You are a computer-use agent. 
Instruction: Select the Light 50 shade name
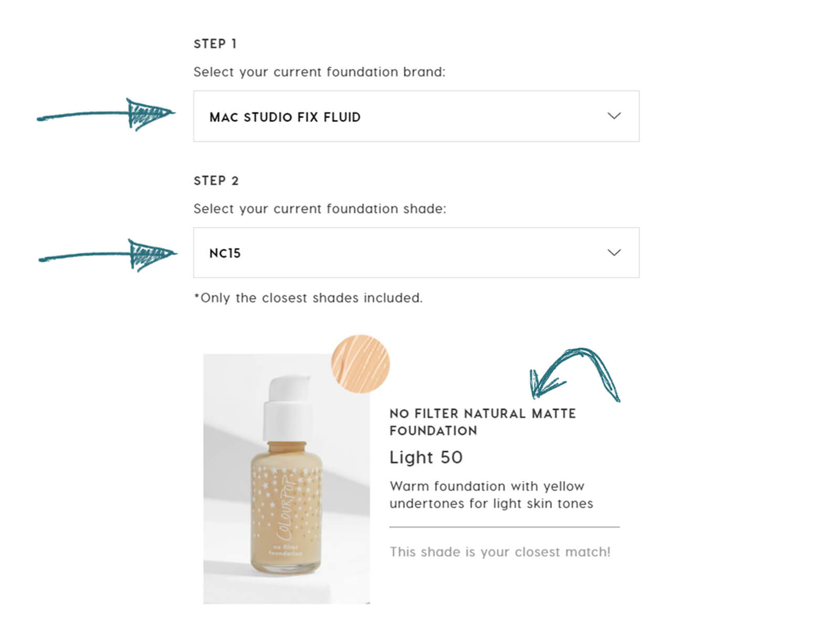[x=426, y=457]
